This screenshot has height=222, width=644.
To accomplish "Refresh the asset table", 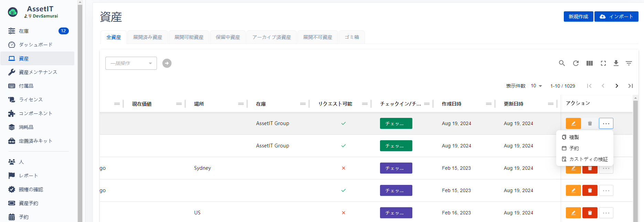I will [x=576, y=63].
